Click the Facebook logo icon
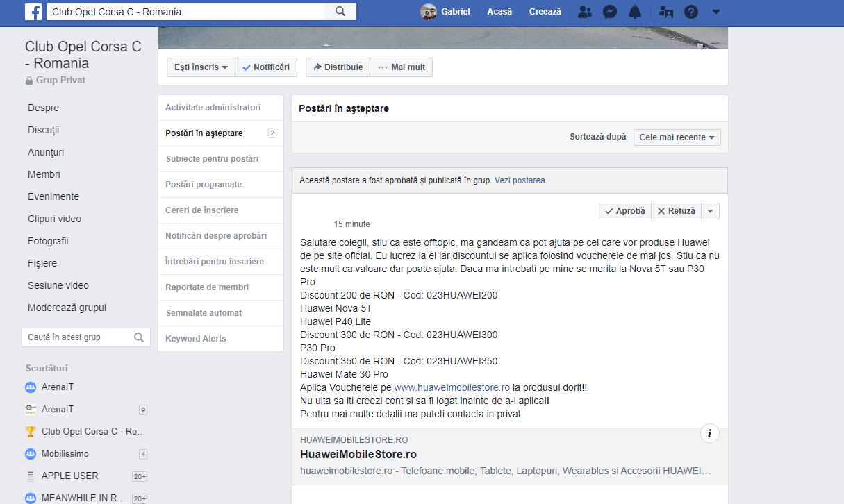This screenshot has height=504, width=844. [x=33, y=12]
